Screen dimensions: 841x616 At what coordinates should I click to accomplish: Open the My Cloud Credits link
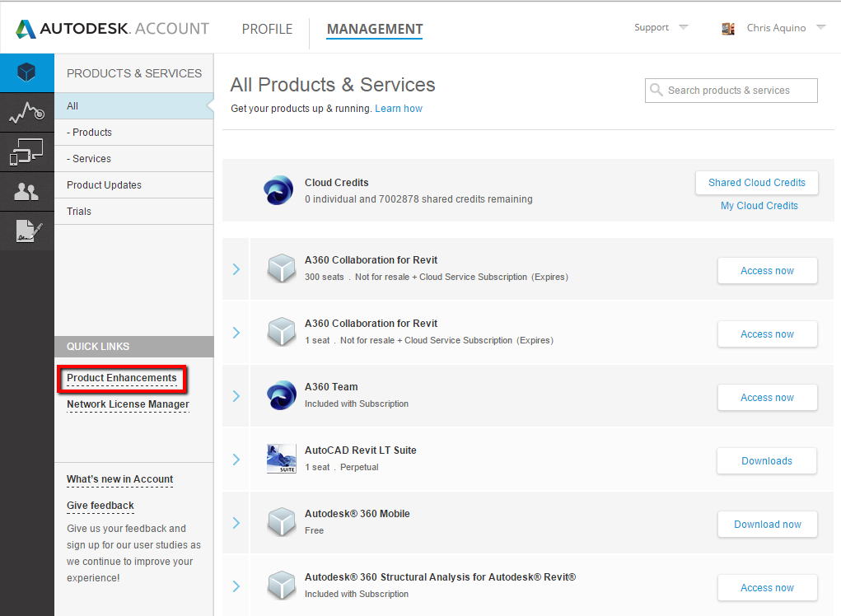pyautogui.click(x=759, y=206)
